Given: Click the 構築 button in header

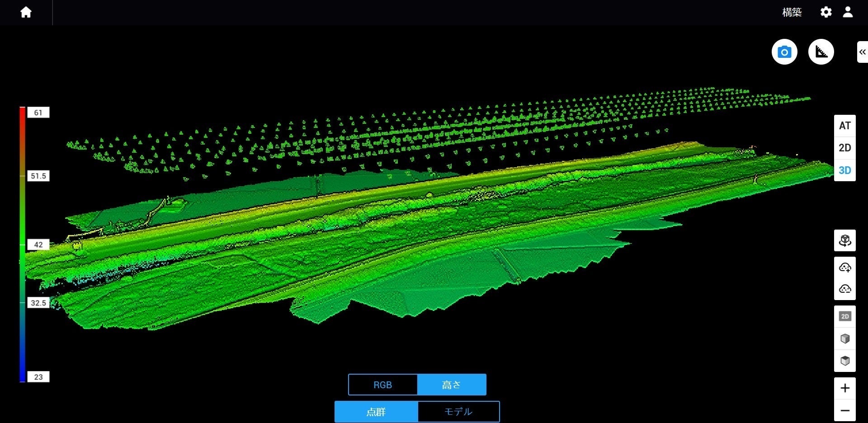Looking at the screenshot, I should click(792, 12).
